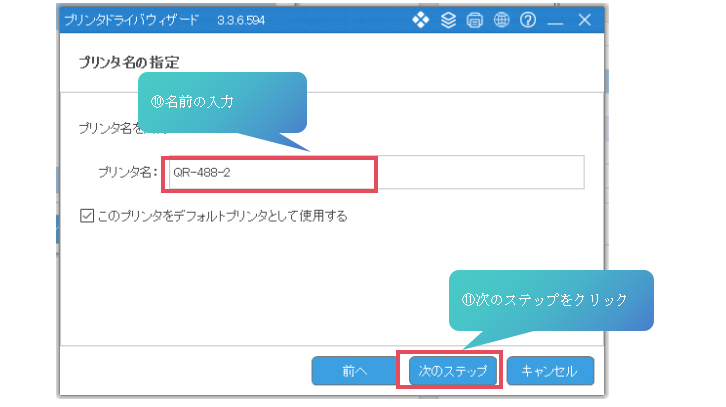Minimize the printer driver wizard window
This screenshot has height=407, width=726.
pyautogui.click(x=555, y=22)
